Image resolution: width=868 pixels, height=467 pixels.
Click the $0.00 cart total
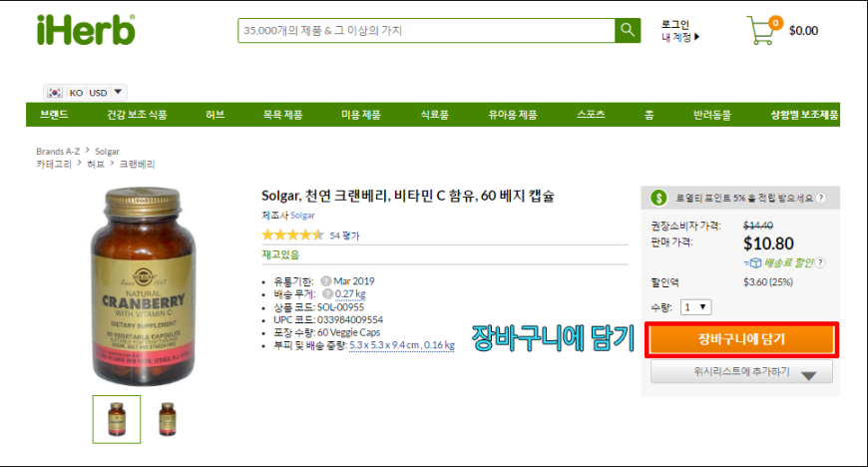click(x=804, y=31)
